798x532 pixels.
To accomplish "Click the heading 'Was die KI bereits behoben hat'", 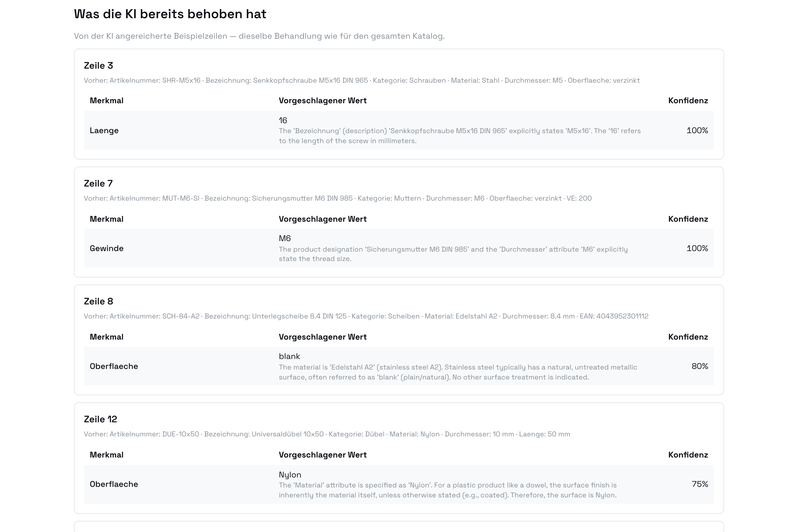I will (170, 14).
